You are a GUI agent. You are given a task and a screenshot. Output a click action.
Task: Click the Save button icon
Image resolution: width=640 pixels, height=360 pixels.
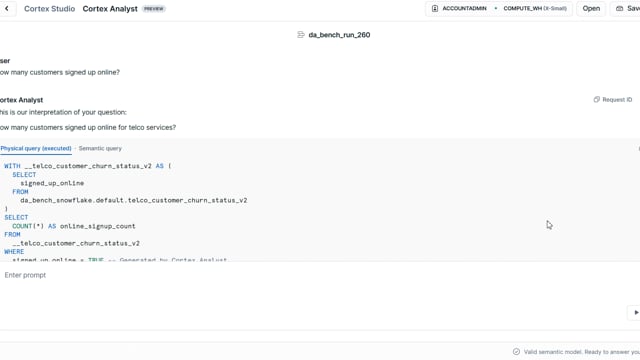(619, 9)
